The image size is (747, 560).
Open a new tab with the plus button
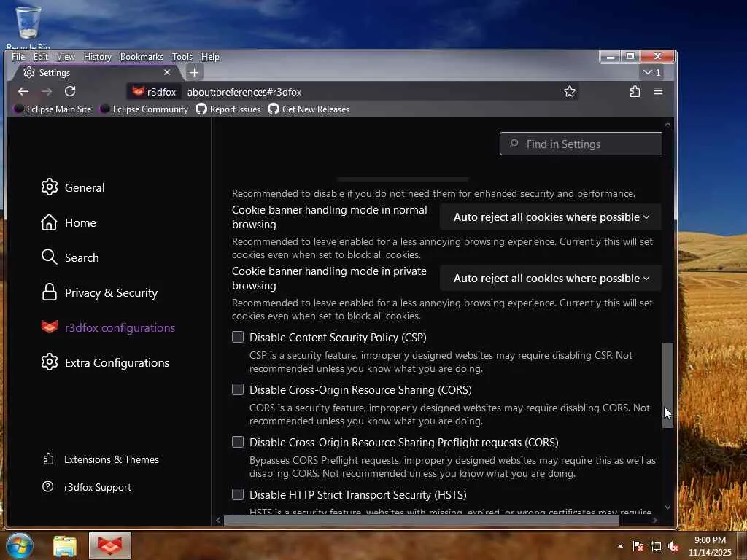click(x=194, y=73)
